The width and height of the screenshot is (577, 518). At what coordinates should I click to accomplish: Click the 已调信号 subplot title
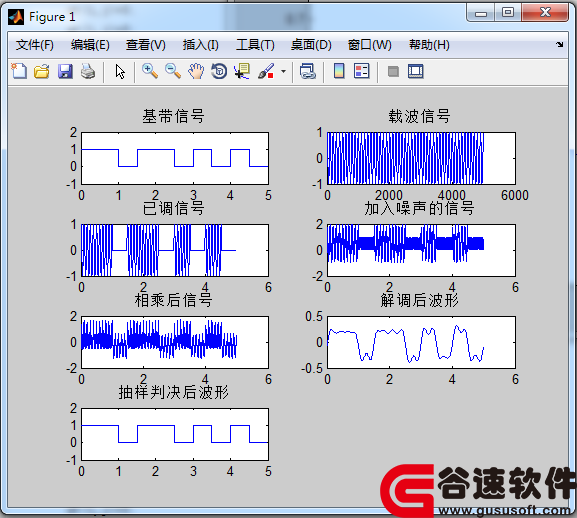pyautogui.click(x=173, y=208)
